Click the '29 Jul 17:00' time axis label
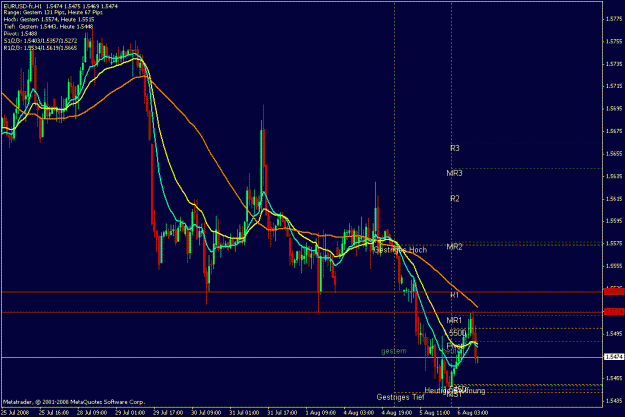This screenshot has height=417, width=625. click(168, 413)
